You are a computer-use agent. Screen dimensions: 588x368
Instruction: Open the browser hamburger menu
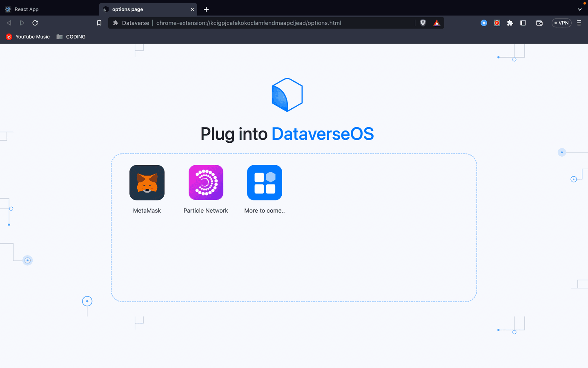[x=579, y=23]
